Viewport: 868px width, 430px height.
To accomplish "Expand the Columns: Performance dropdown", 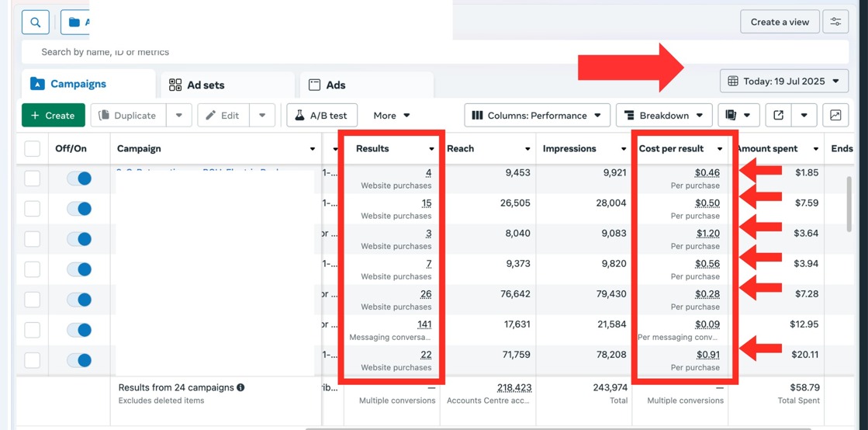I will (537, 116).
